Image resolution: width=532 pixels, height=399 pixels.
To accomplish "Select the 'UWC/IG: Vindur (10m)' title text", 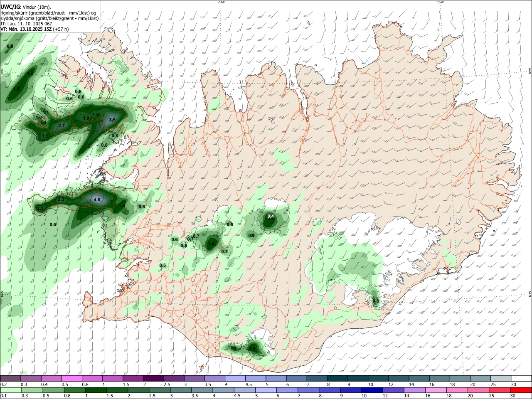I will tap(25, 7).
